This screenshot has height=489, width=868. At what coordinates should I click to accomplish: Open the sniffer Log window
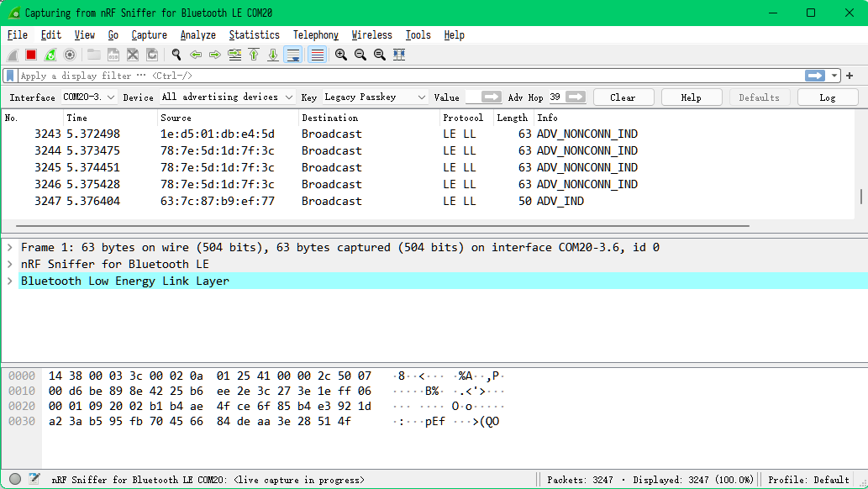[827, 97]
